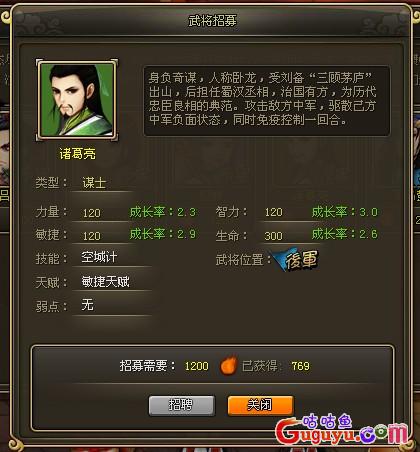Click the 招聘 recruit button

[x=182, y=405]
